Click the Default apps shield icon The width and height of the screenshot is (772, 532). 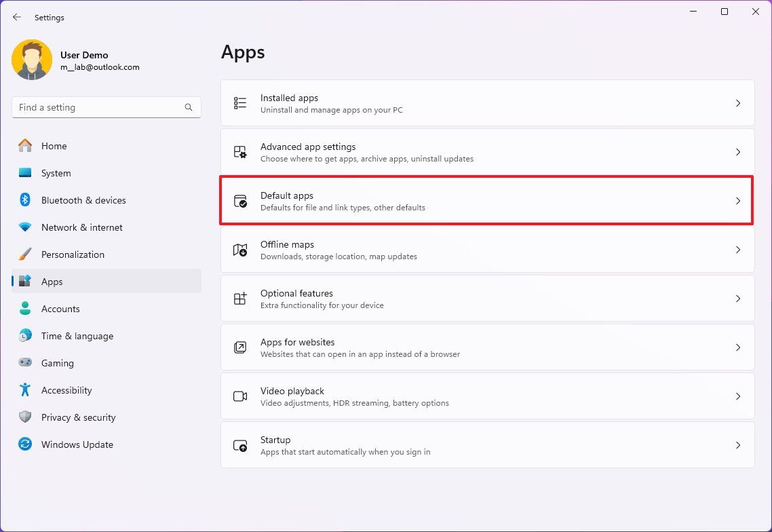240,201
